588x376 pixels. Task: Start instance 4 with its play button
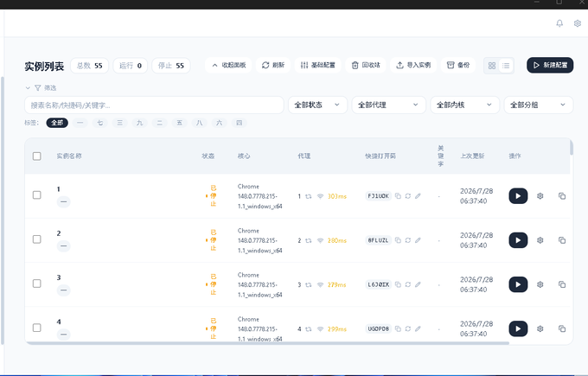point(518,328)
